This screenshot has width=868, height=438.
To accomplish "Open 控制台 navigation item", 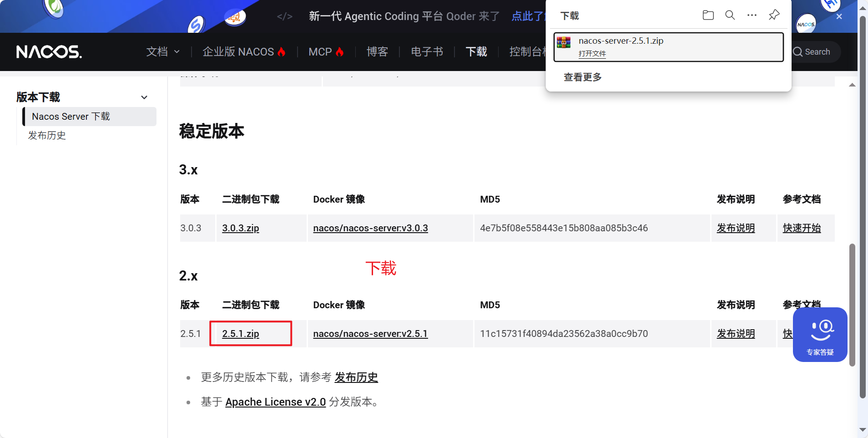I will (527, 52).
